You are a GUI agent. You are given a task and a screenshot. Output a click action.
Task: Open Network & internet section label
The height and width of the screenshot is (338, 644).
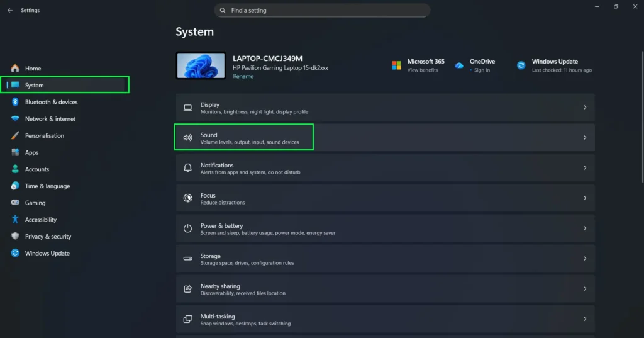[x=50, y=119]
